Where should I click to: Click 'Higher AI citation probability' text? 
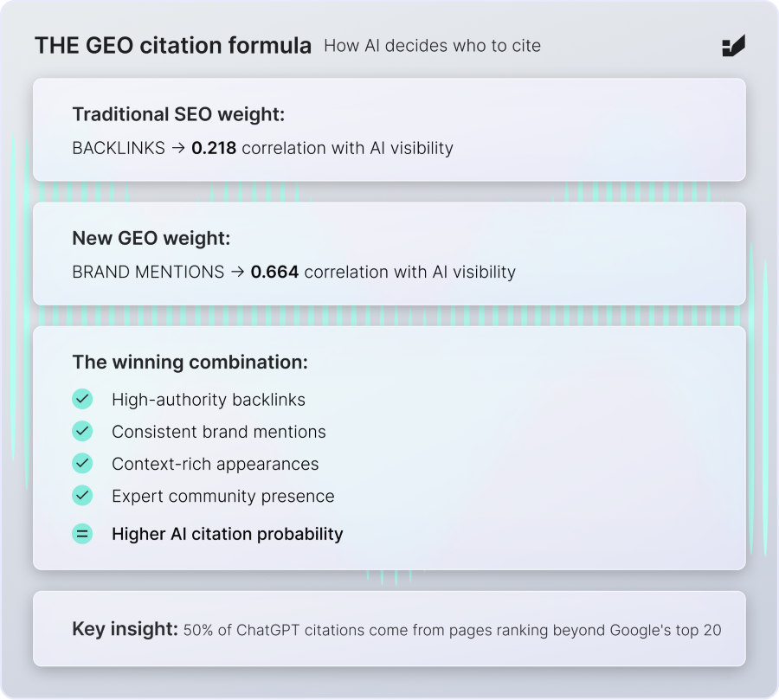pyautogui.click(x=228, y=534)
